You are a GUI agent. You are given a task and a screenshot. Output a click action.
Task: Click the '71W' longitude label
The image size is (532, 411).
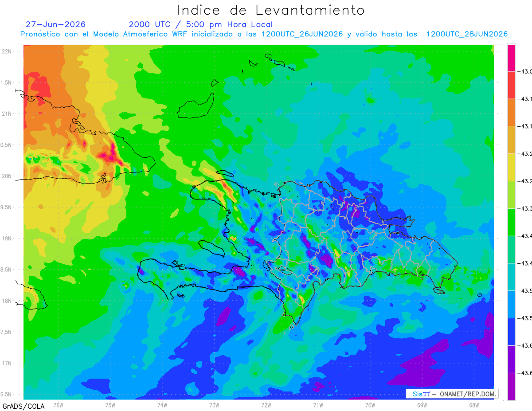click(x=318, y=405)
